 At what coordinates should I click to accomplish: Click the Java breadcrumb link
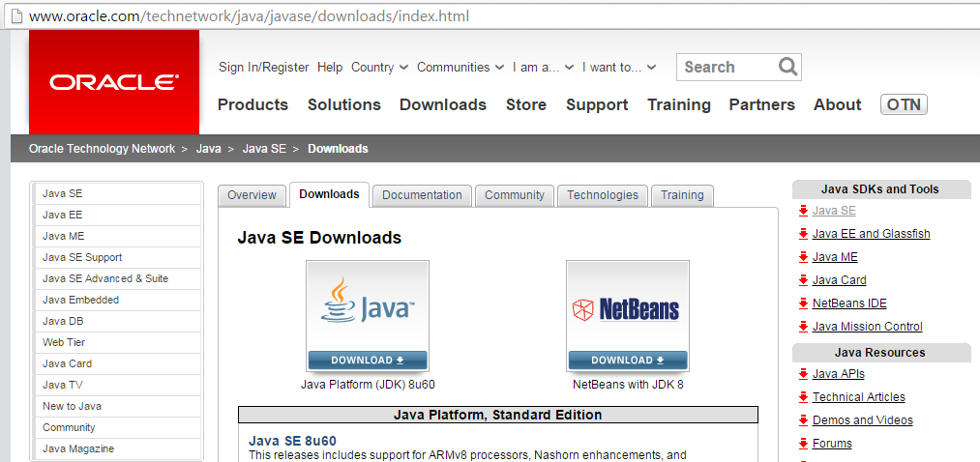point(209,149)
